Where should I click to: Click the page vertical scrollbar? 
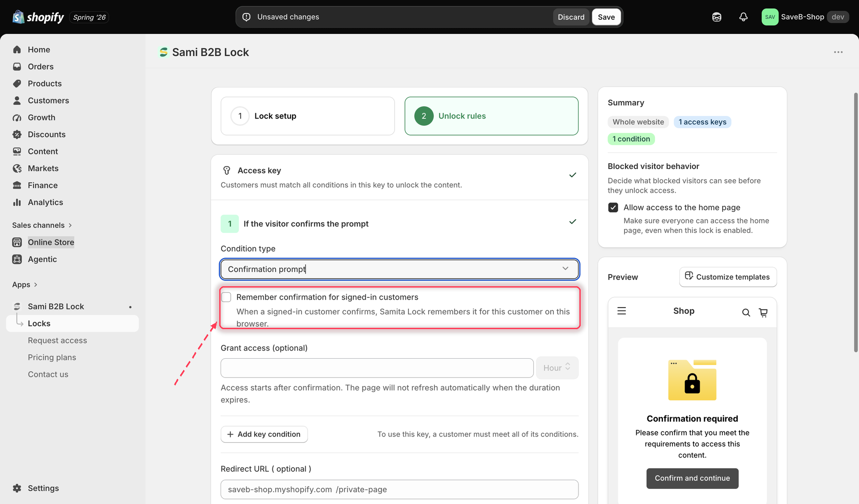856,222
